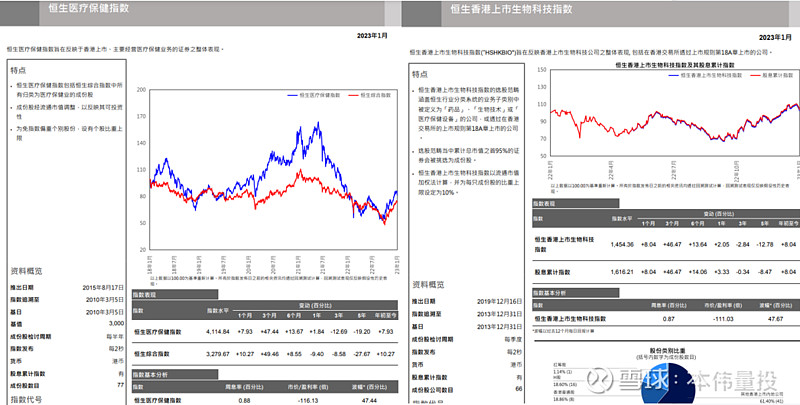800x405 pixels.
Task: Select the -9.40 one-year change value
Action: pos(316,354)
